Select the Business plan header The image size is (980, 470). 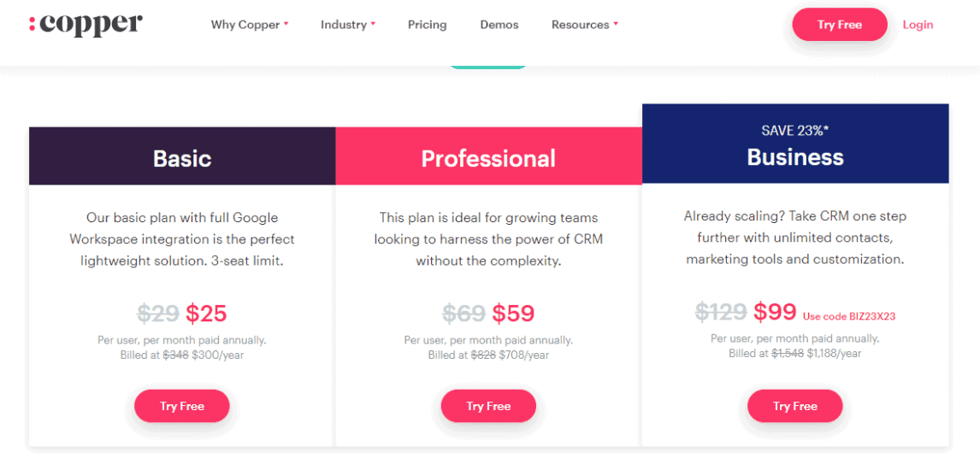(x=795, y=144)
